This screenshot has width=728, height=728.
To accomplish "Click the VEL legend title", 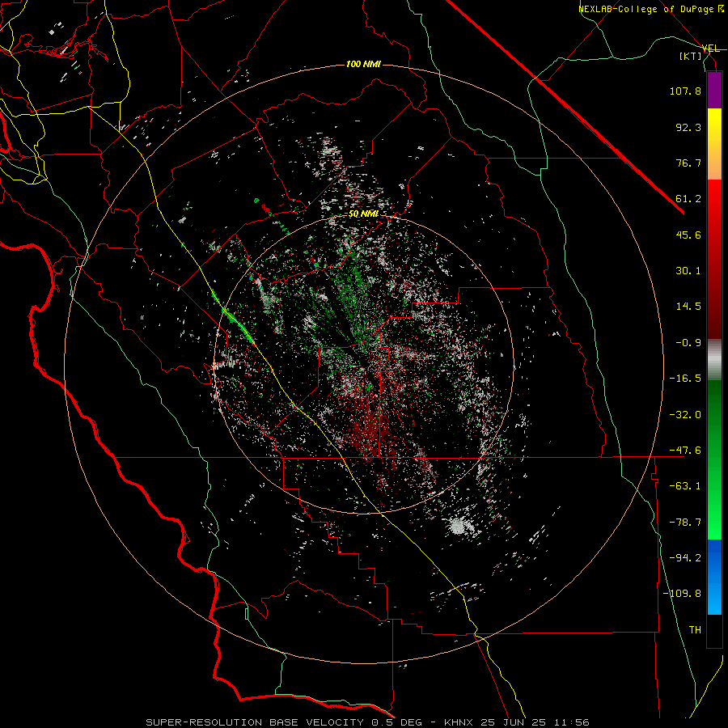I will [x=710, y=49].
